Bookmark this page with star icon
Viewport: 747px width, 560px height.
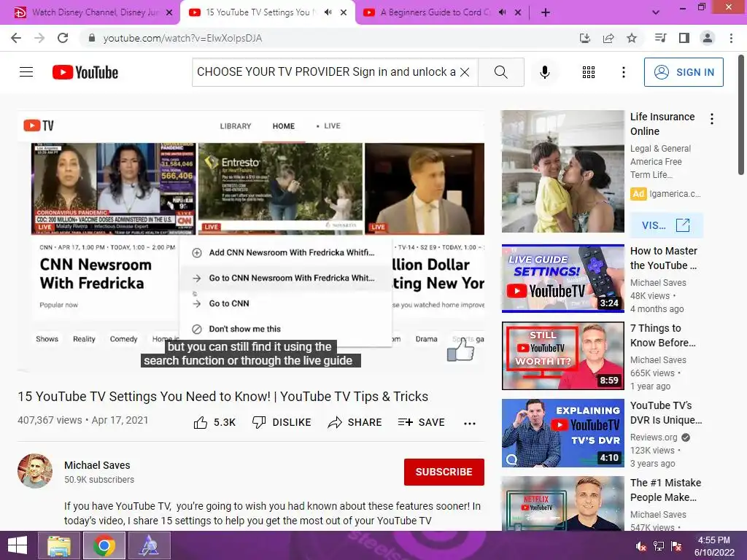(632, 38)
